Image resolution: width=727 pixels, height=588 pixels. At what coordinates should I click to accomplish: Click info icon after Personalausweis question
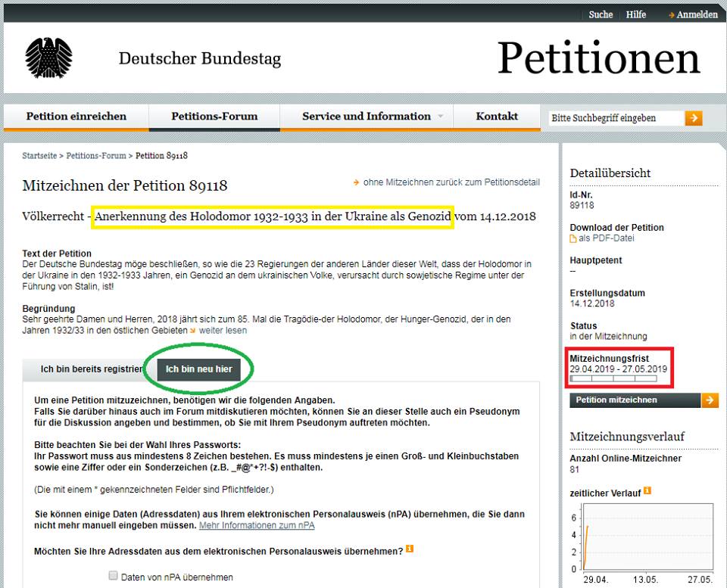pos(410,549)
